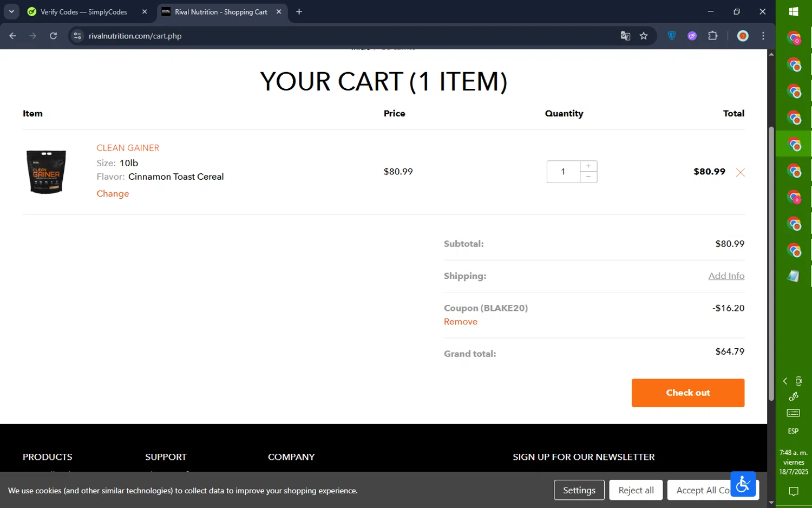Viewport: 812px width, 508px height.
Task: Open the Meet Now camera tray icon
Action: [799, 381]
